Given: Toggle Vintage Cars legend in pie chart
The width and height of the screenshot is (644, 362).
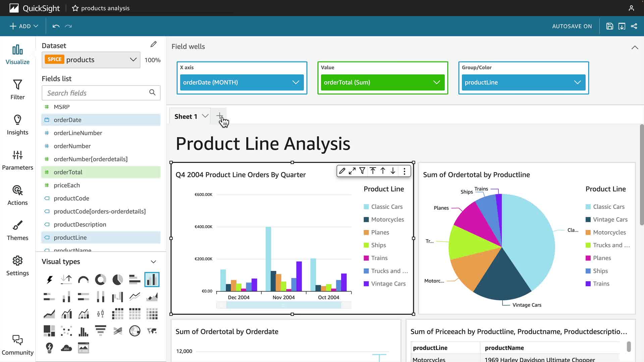Looking at the screenshot, I should [610, 220].
